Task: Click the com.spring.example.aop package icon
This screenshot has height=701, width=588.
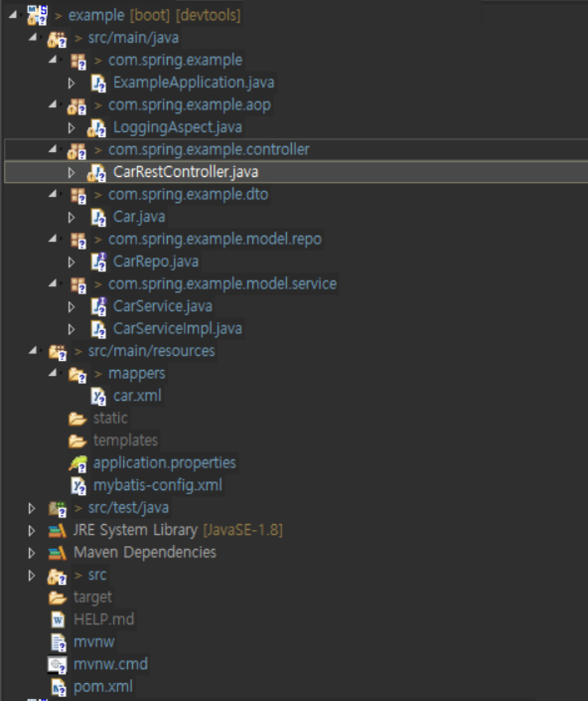Action: [x=77, y=106]
